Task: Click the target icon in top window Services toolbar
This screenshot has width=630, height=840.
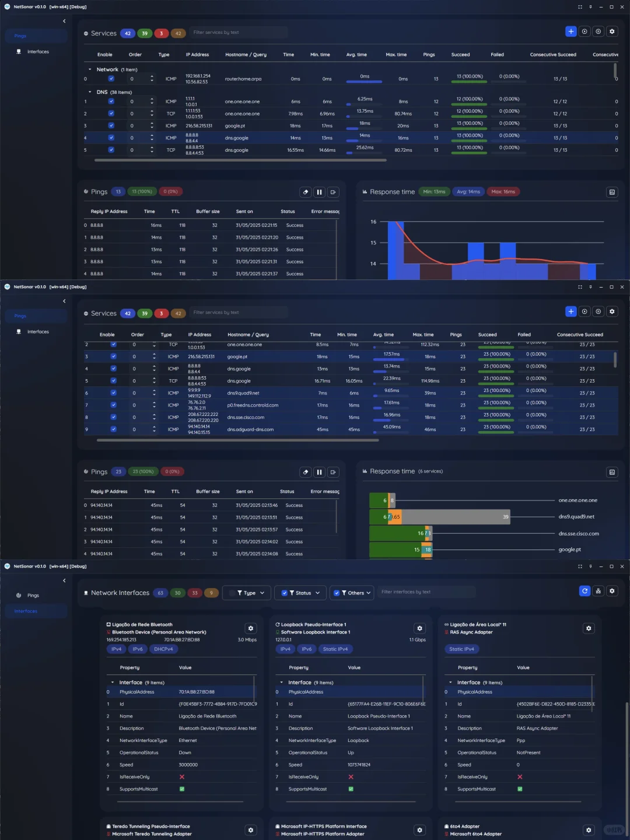Action: (x=598, y=32)
